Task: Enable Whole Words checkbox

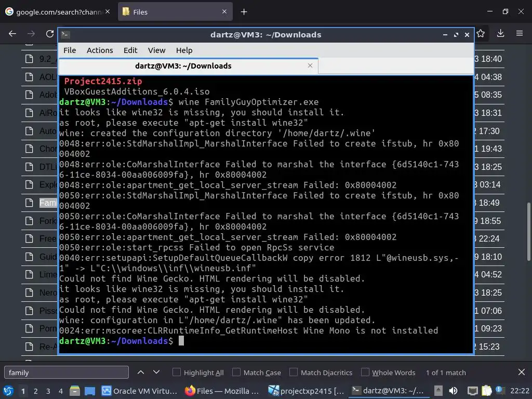Action: [x=365, y=372]
